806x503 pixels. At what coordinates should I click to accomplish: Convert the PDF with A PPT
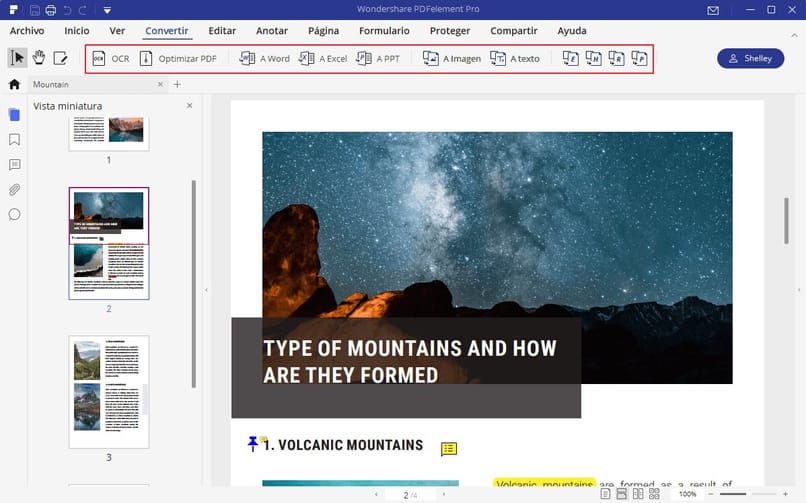pyautogui.click(x=378, y=59)
